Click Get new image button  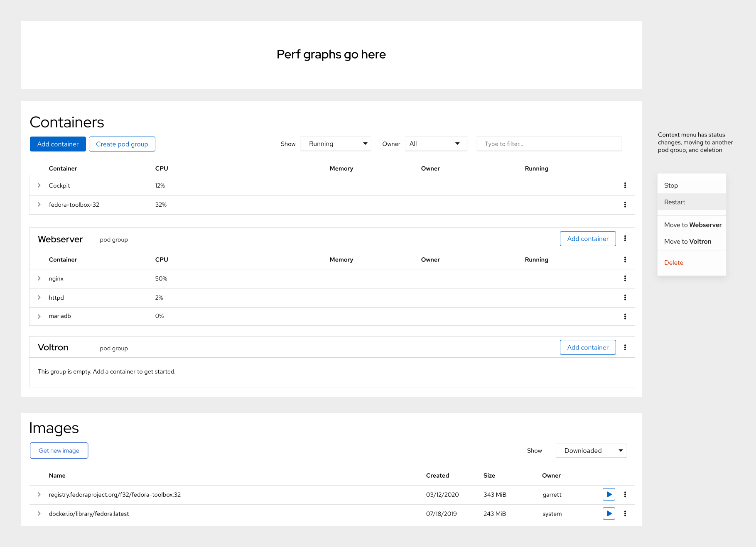59,451
